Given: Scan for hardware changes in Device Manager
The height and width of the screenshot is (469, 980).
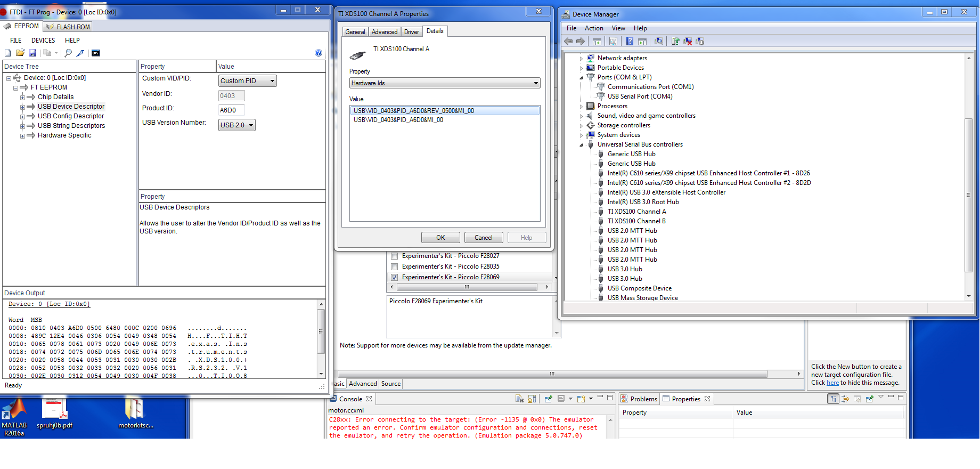Looking at the screenshot, I should [x=659, y=42].
